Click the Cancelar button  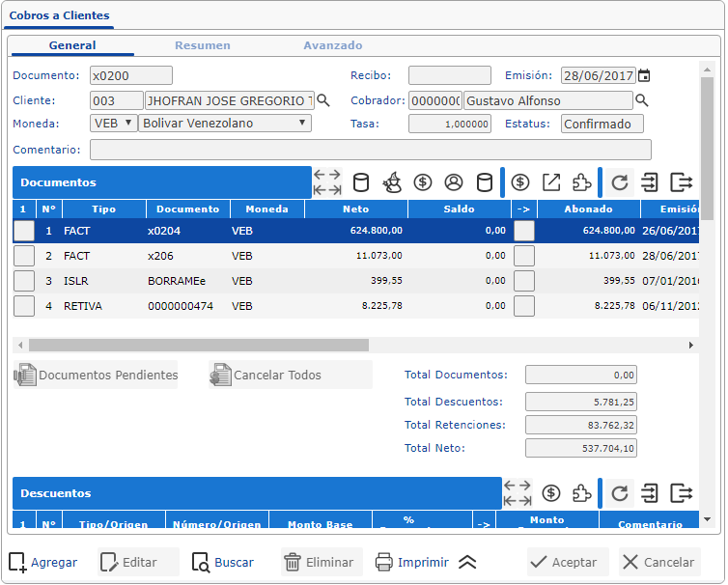[x=659, y=563]
